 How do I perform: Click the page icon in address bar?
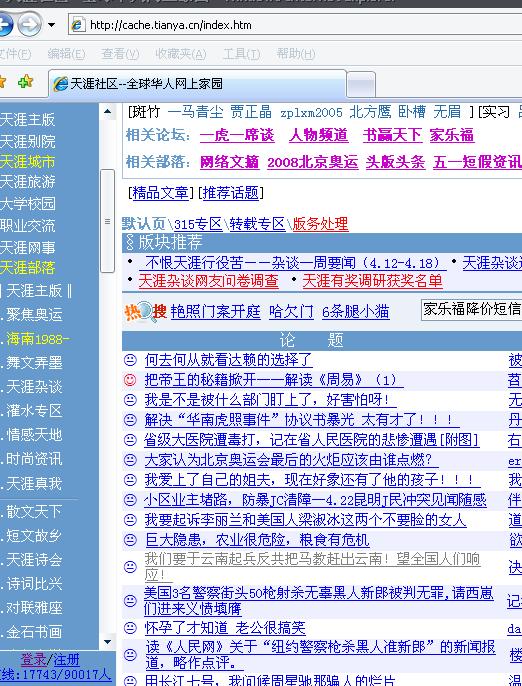[x=78, y=25]
